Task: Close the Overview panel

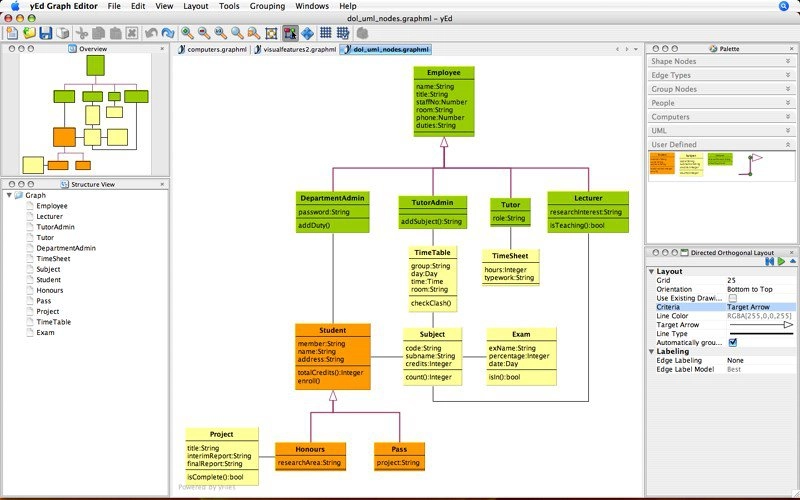Action: coord(162,48)
